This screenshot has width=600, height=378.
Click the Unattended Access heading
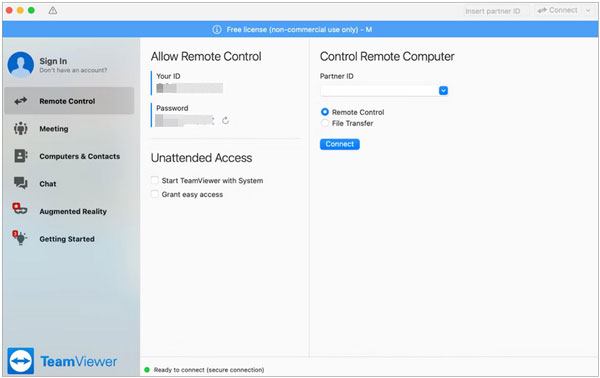point(201,158)
